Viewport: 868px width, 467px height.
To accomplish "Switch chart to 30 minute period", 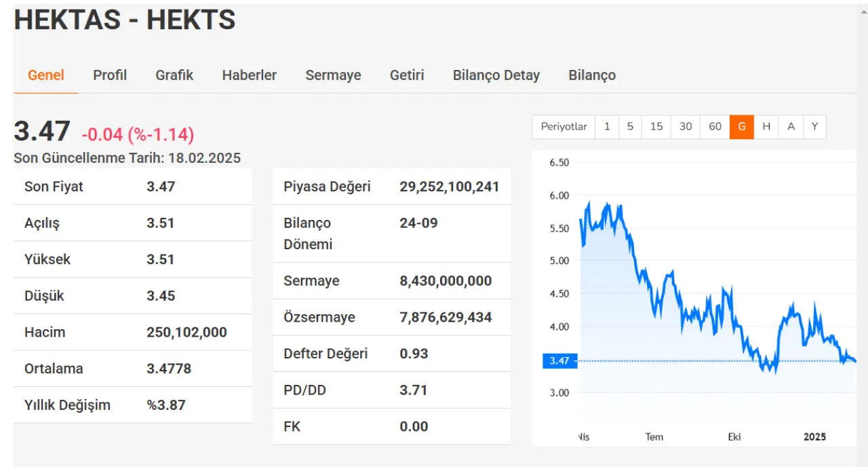I will [x=686, y=127].
